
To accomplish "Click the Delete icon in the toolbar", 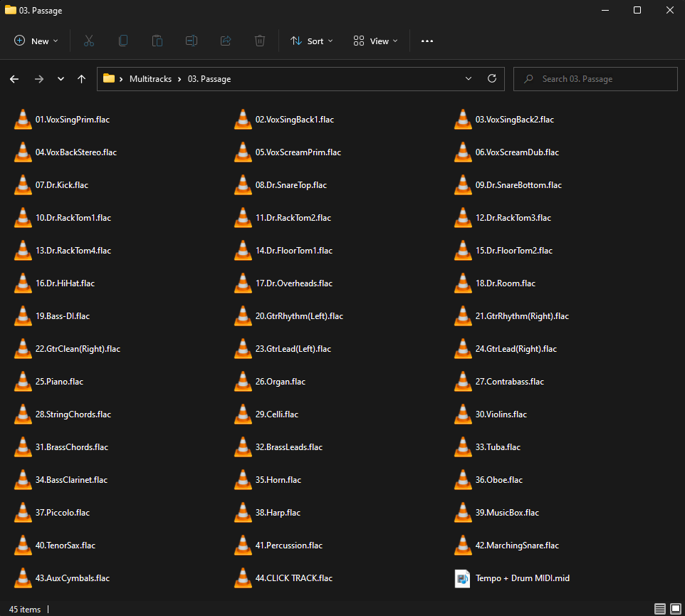I will click(x=259, y=41).
